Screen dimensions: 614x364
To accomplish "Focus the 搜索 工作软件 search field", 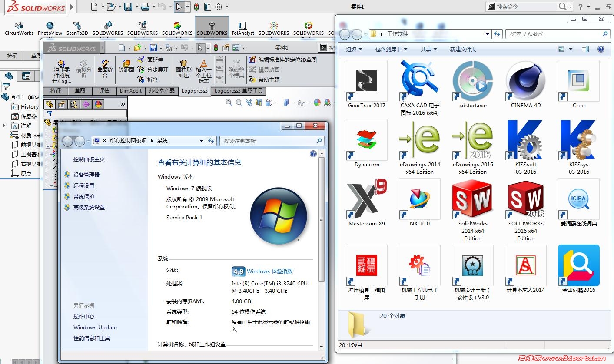I will [558, 34].
